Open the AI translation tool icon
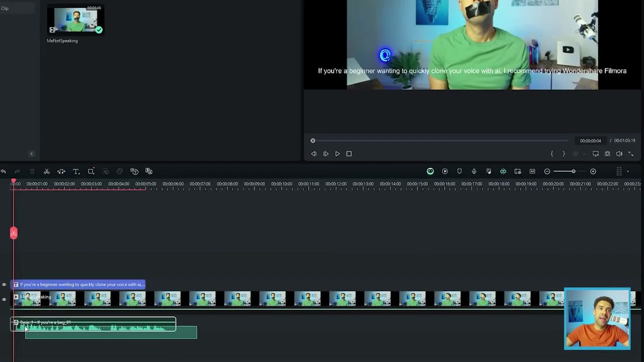This screenshot has height=362, width=644. tap(149, 171)
